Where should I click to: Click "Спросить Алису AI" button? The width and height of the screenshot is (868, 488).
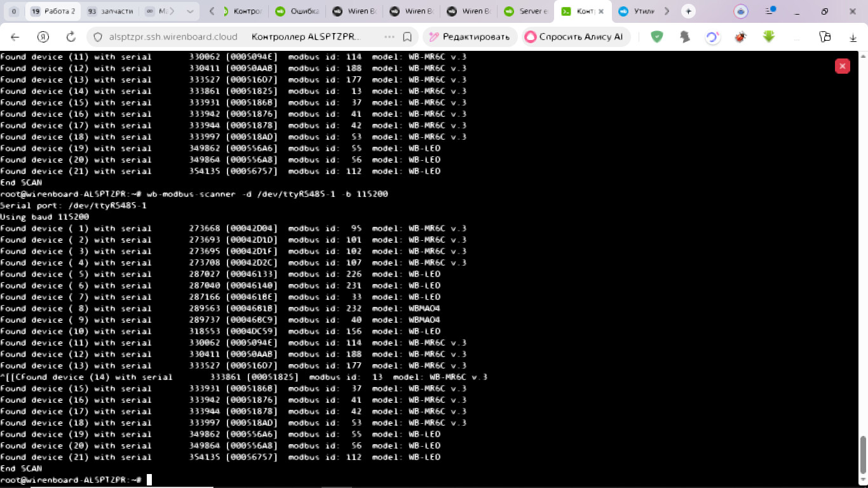[x=576, y=37]
